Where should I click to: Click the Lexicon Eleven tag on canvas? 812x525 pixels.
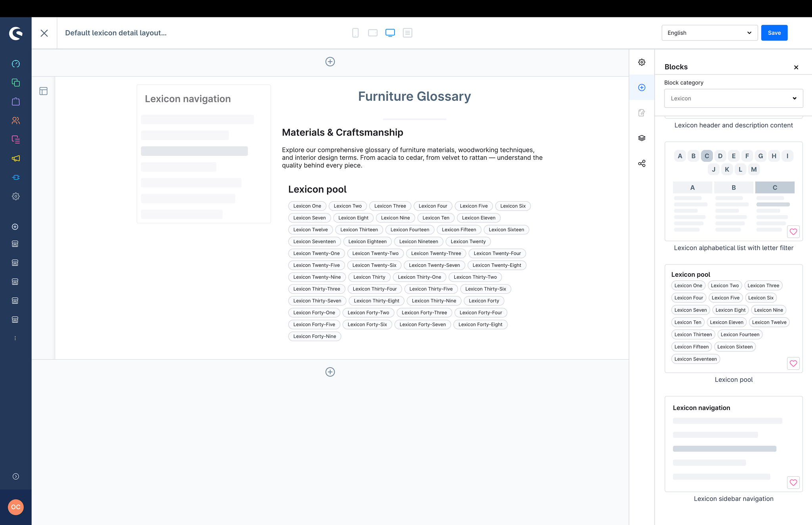(479, 218)
